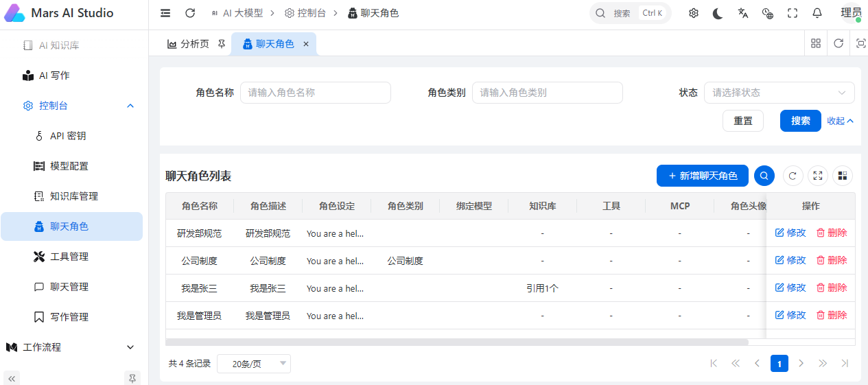
Task: Collapse the search form with 收起
Action: pyautogui.click(x=841, y=121)
